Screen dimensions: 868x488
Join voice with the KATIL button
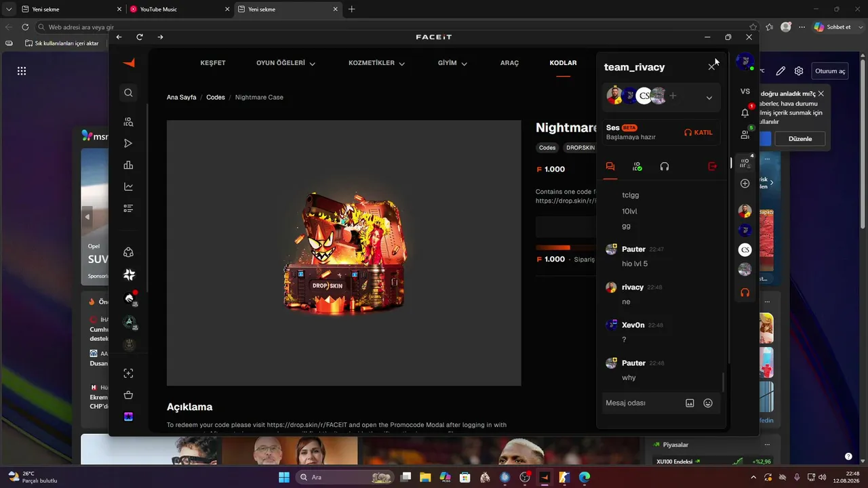point(698,132)
